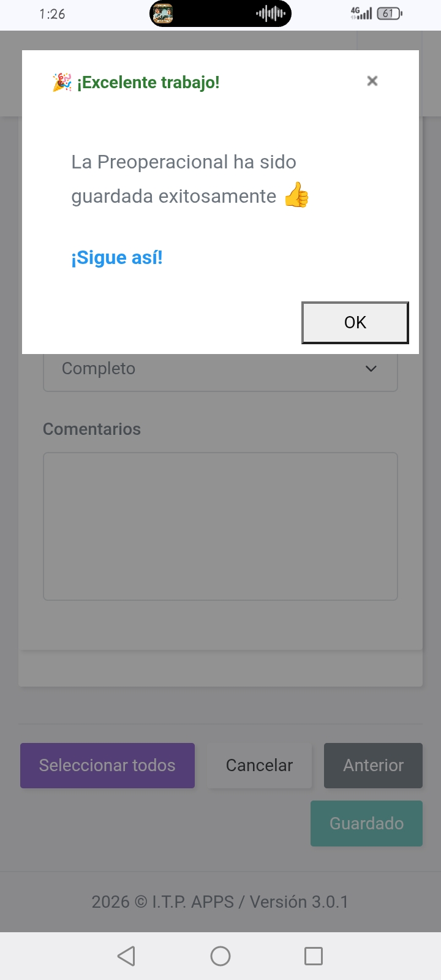Screen dimensions: 441x980
Task: Go back with the Anterior button
Action: coord(374,766)
